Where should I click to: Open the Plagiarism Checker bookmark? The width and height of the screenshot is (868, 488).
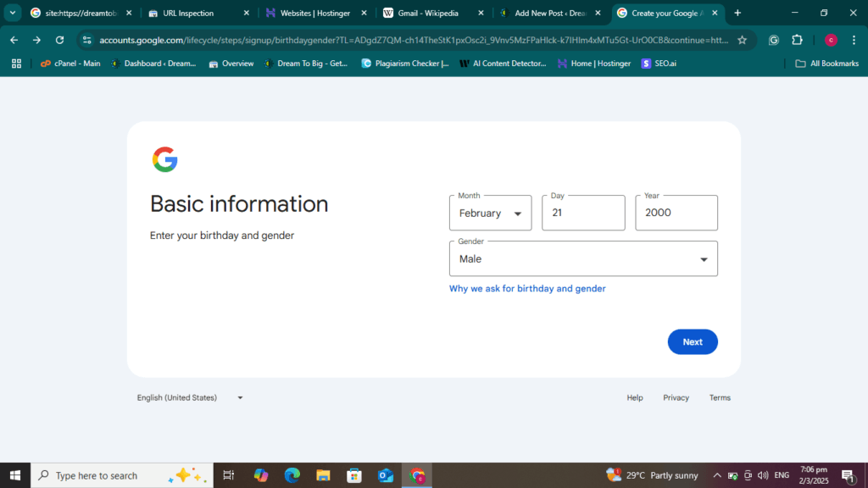404,64
